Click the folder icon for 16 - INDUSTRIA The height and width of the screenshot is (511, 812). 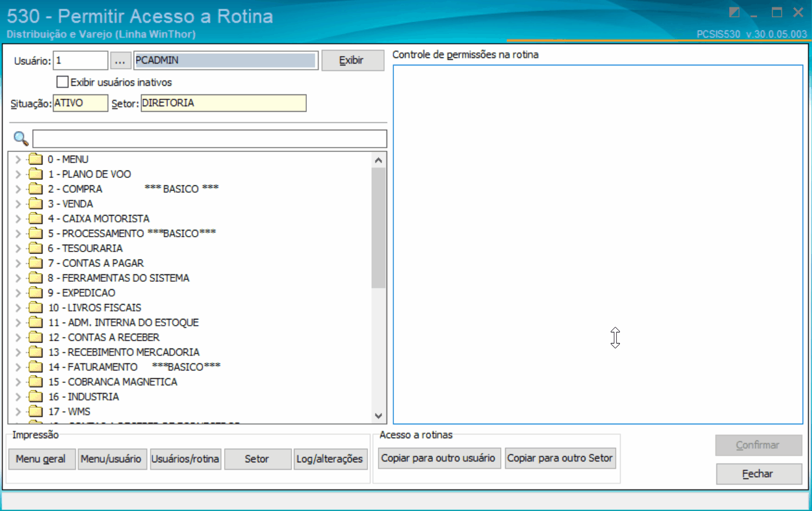click(36, 397)
